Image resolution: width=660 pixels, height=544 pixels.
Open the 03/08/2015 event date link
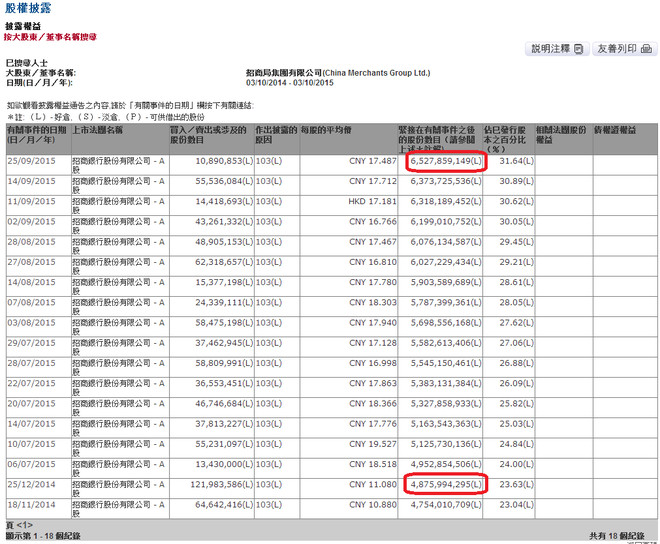(x=31, y=323)
